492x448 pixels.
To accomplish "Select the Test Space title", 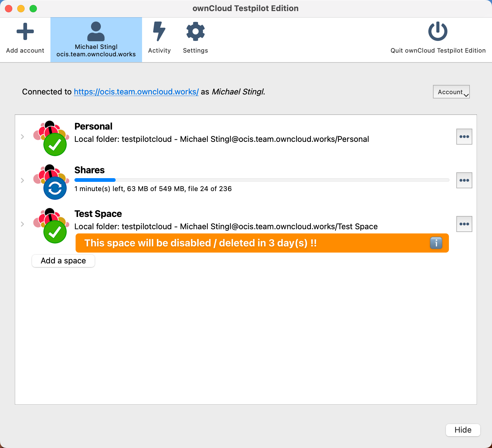I will click(x=98, y=214).
